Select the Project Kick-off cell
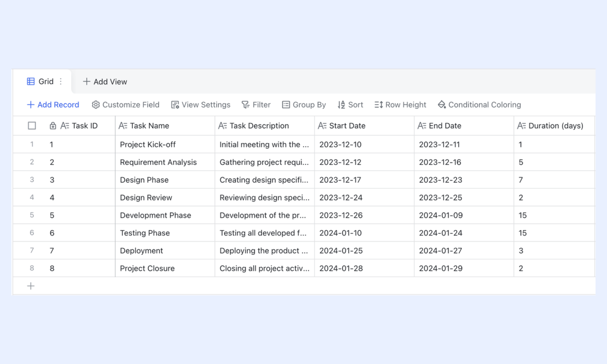Image resolution: width=607 pixels, height=364 pixels. [165, 144]
